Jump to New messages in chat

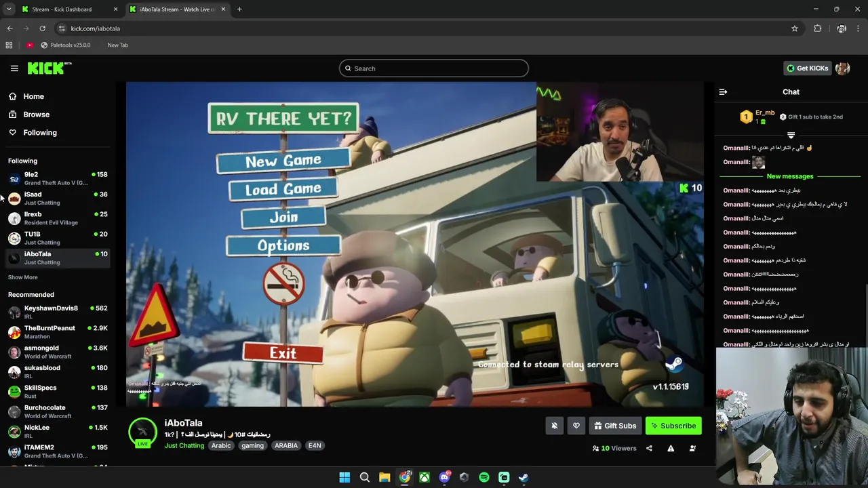tap(789, 176)
